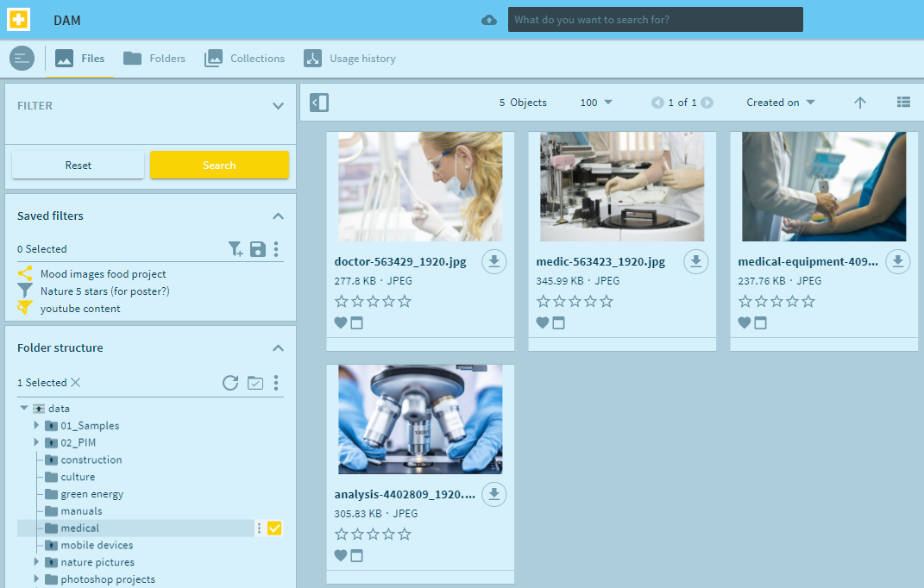Click the search input field
This screenshot has width=924, height=588.
point(656,20)
